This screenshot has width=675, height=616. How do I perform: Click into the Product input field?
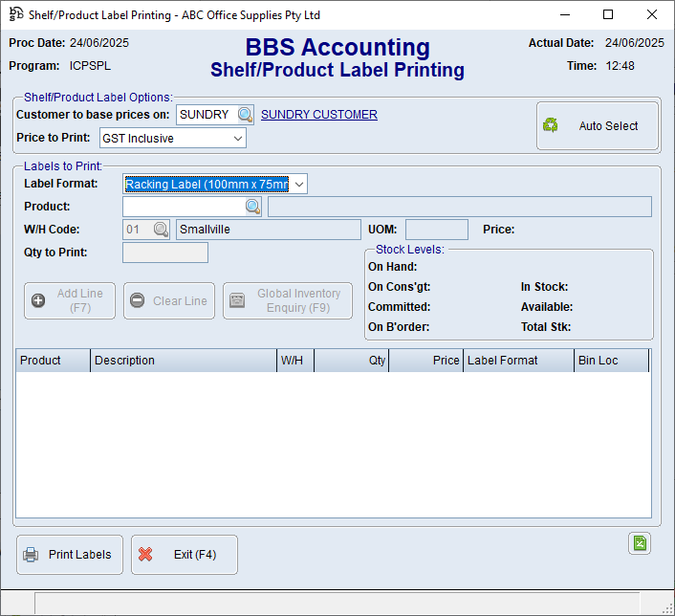tap(184, 207)
